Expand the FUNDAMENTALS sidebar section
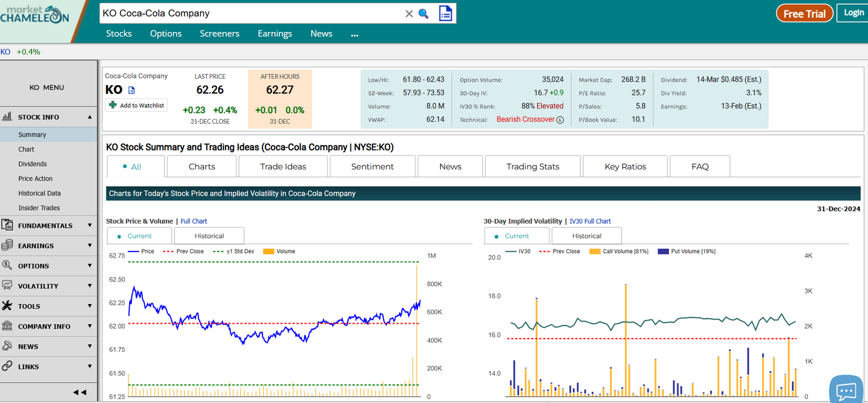This screenshot has height=403, width=868. 48,225
